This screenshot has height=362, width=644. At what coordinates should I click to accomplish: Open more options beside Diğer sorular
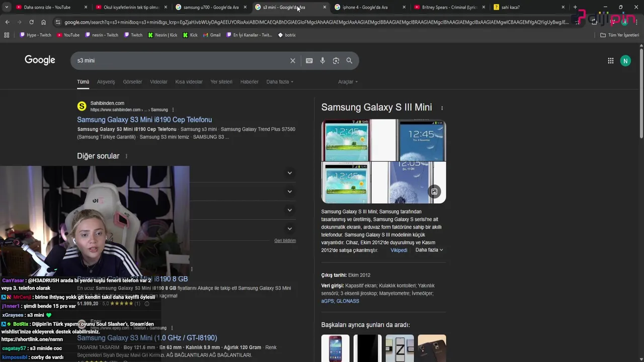[x=126, y=156]
